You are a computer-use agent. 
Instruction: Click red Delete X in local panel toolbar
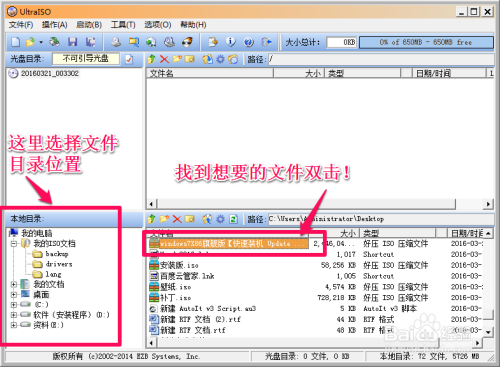(177, 219)
